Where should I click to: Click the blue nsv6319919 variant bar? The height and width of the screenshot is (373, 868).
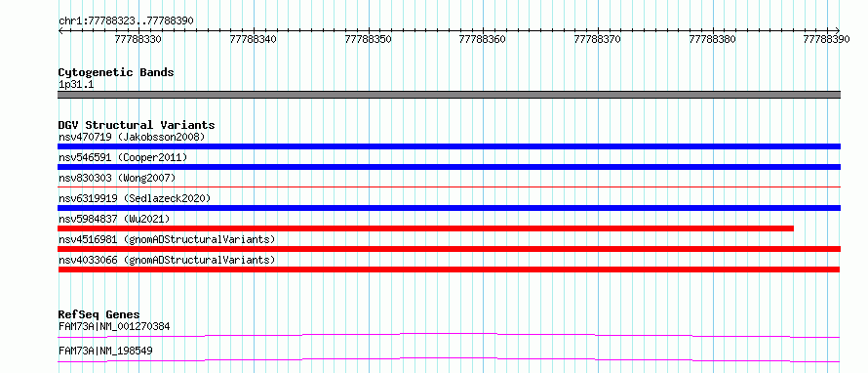coord(449,208)
